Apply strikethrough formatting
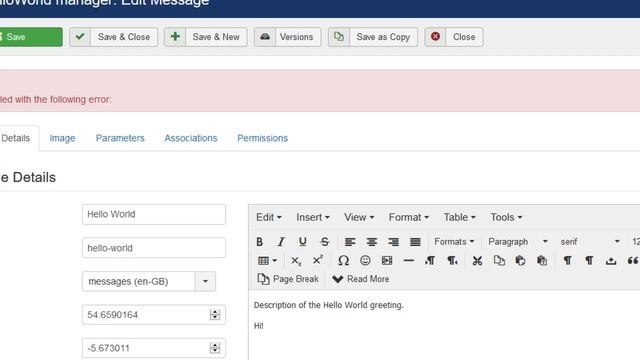Screen dimensions: 640x360 pos(324,242)
